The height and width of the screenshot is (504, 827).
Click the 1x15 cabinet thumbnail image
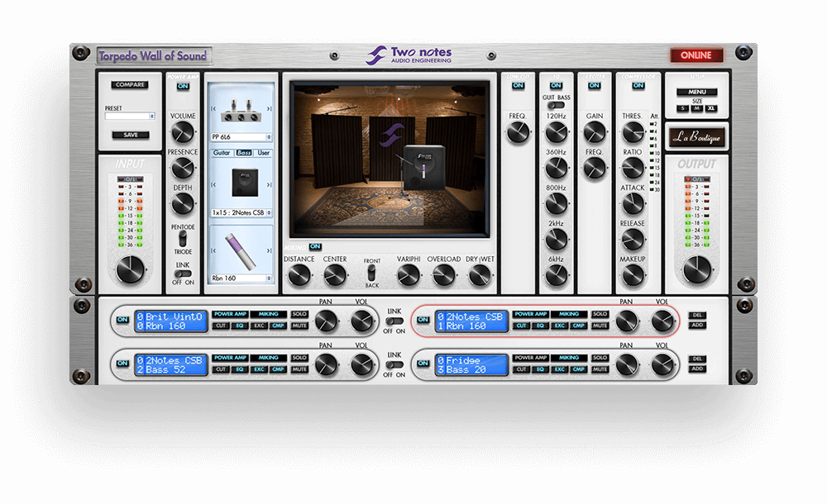coord(245,183)
